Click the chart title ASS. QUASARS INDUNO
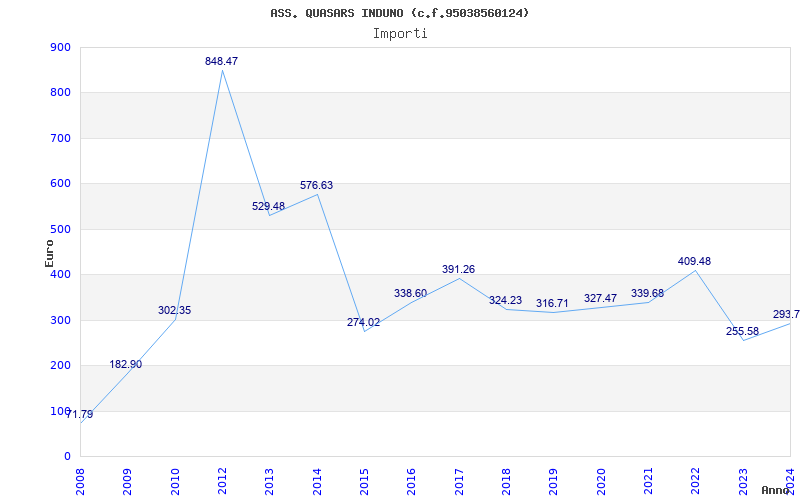800x500 pixels. (400, 13)
